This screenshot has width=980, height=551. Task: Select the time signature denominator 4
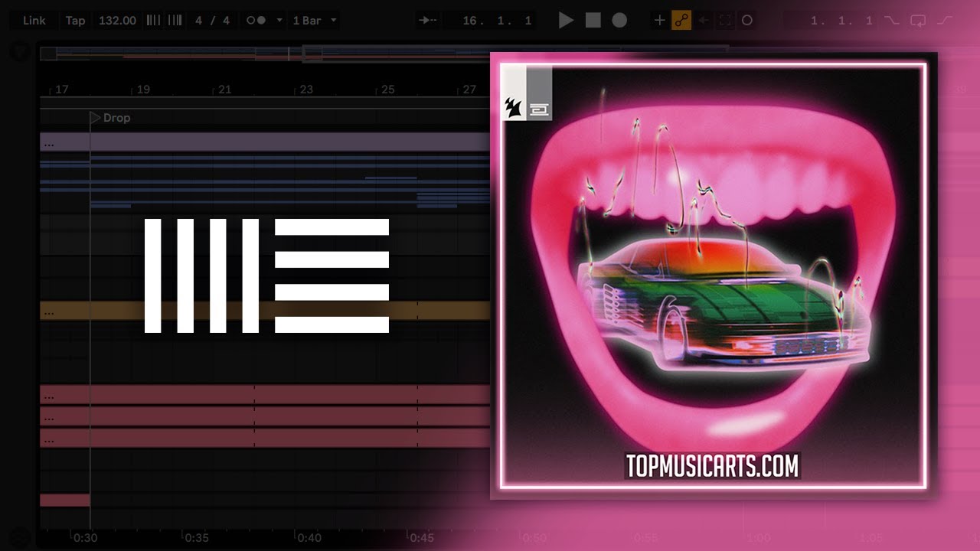[226, 21]
